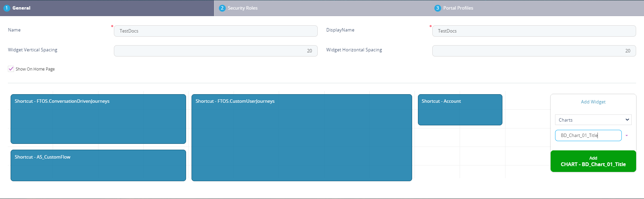Viewport: 644px width, 199px height.
Task: Click the step 3 Portal Profiles badge
Action: tap(437, 8)
